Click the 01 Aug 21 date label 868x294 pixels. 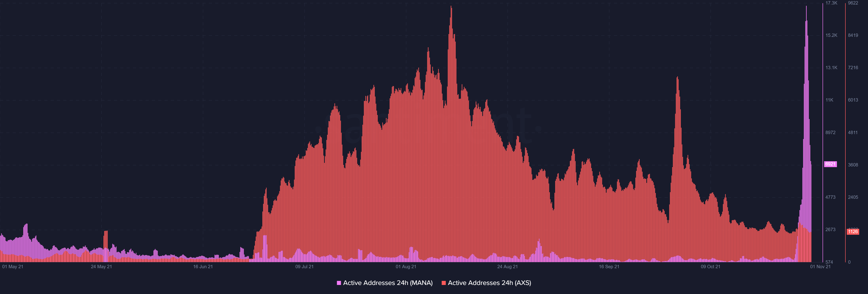[x=406, y=267]
